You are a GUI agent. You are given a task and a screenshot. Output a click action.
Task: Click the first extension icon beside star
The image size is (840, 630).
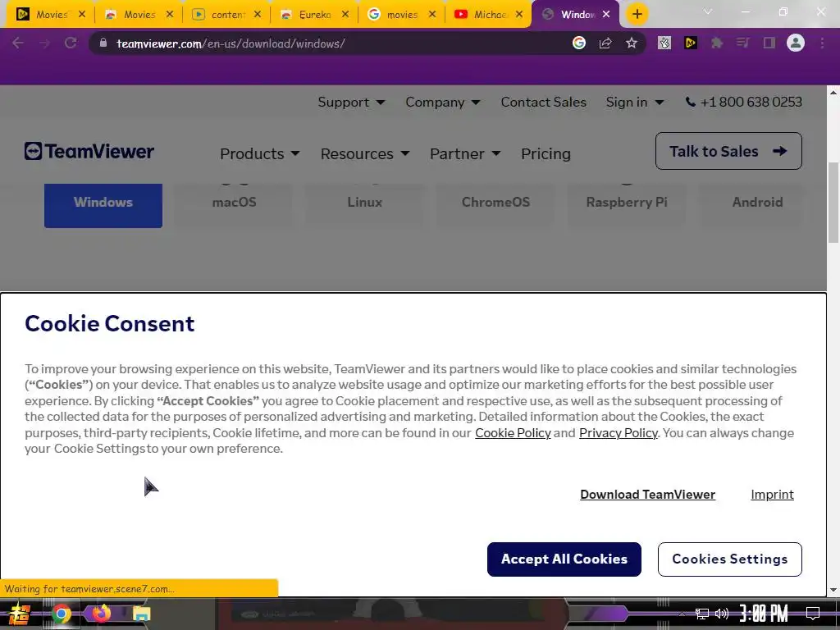point(664,43)
